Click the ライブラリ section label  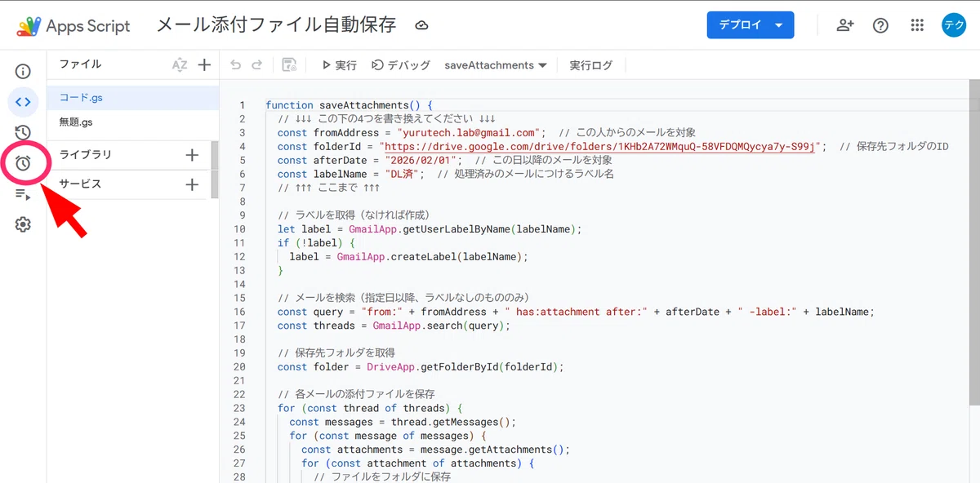click(85, 155)
